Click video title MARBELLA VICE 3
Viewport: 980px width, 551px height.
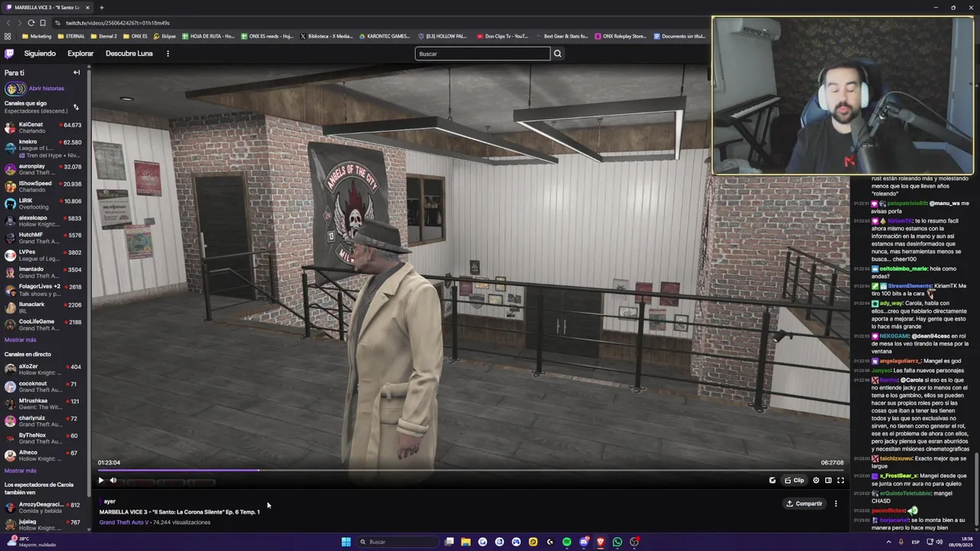[x=179, y=512]
